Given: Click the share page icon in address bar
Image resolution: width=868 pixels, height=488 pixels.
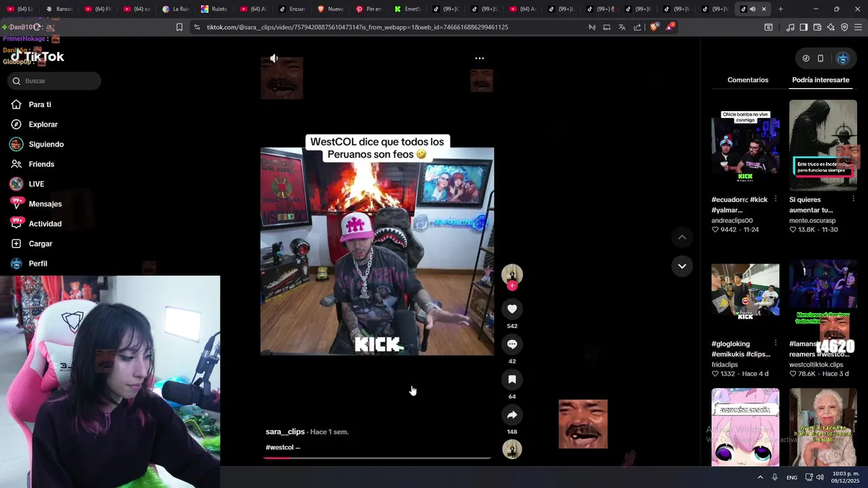Looking at the screenshot, I should point(637,27).
